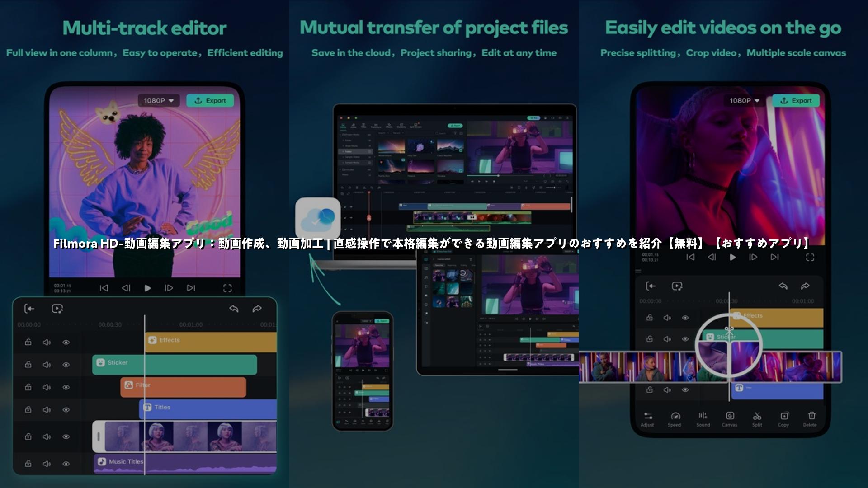This screenshot has height=488, width=868.
Task: Select blue title clip in Easily edit videos timeline
Action: coord(777,390)
